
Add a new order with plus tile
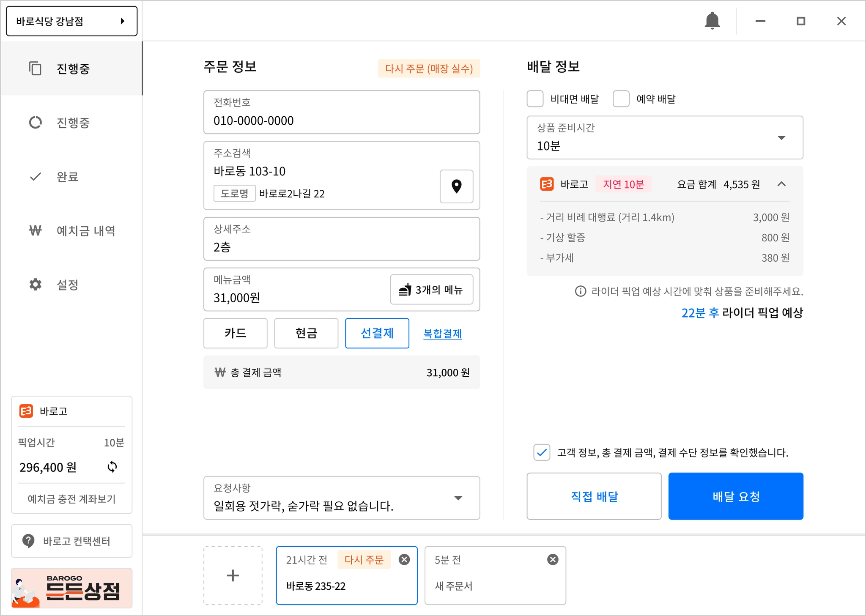[x=233, y=575]
